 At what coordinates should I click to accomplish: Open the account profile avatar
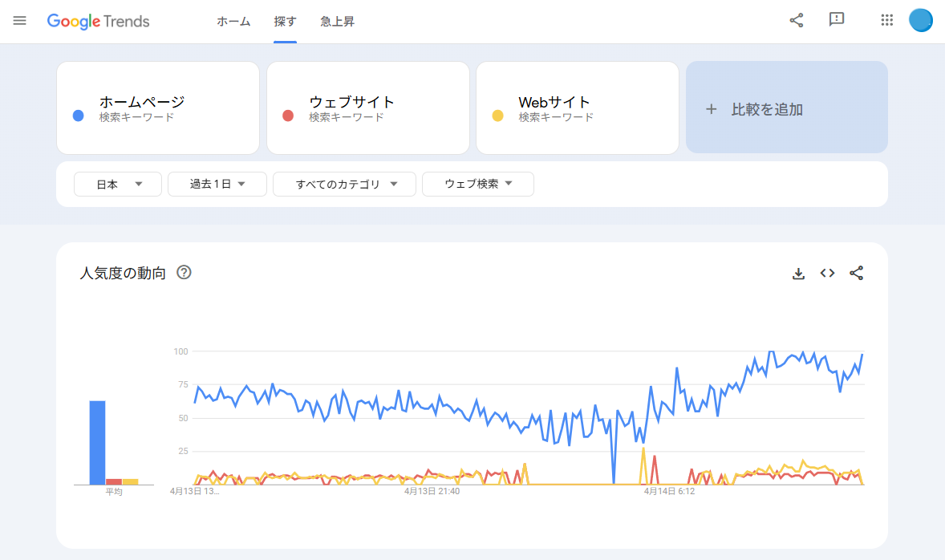click(x=920, y=21)
